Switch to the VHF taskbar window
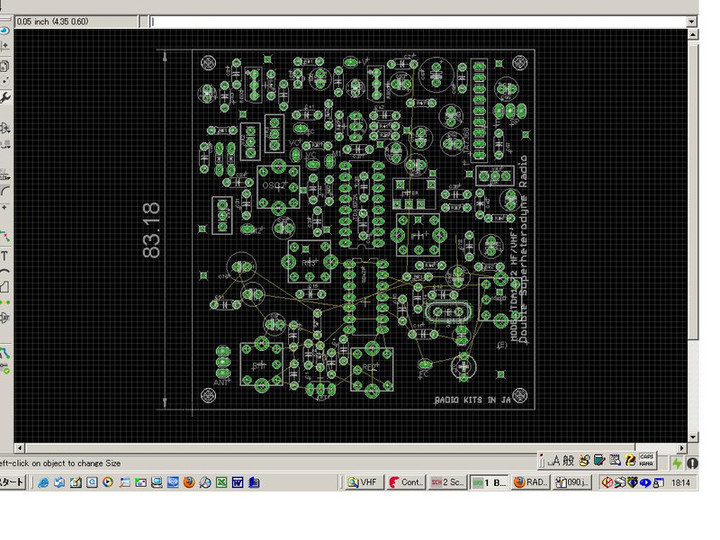The width and height of the screenshot is (720, 540). point(364,483)
